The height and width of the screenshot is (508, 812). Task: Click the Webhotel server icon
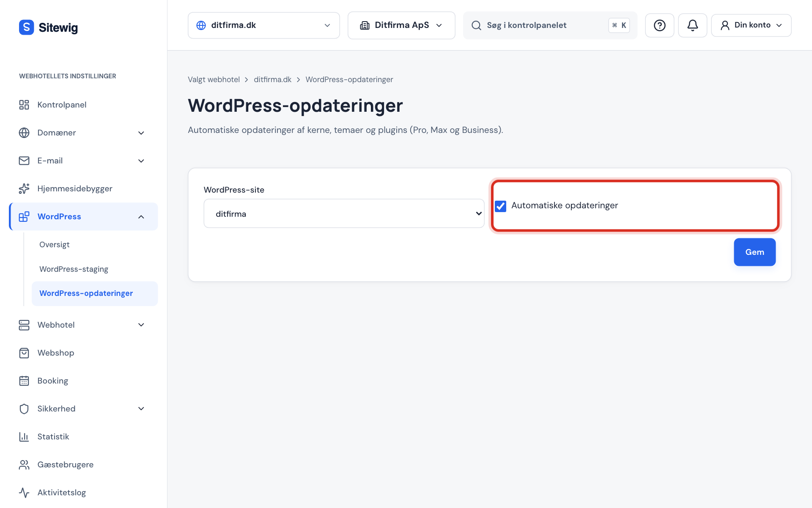coord(24,325)
